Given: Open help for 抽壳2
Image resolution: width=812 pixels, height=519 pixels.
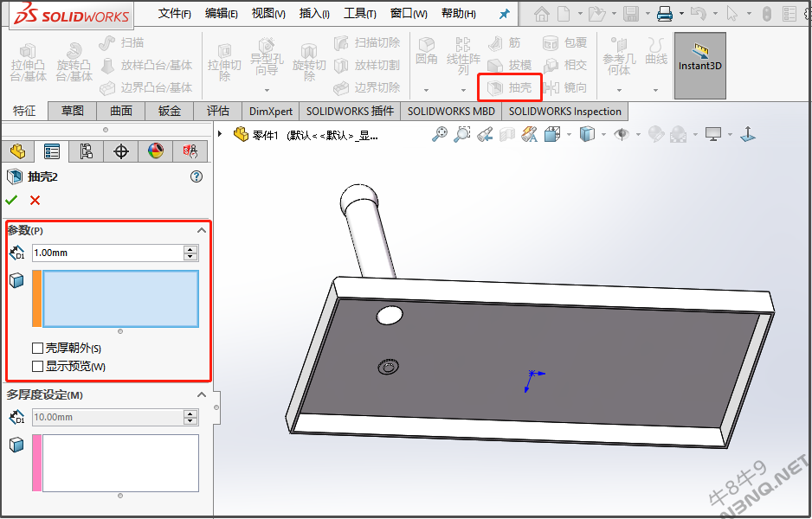Looking at the screenshot, I should [197, 177].
